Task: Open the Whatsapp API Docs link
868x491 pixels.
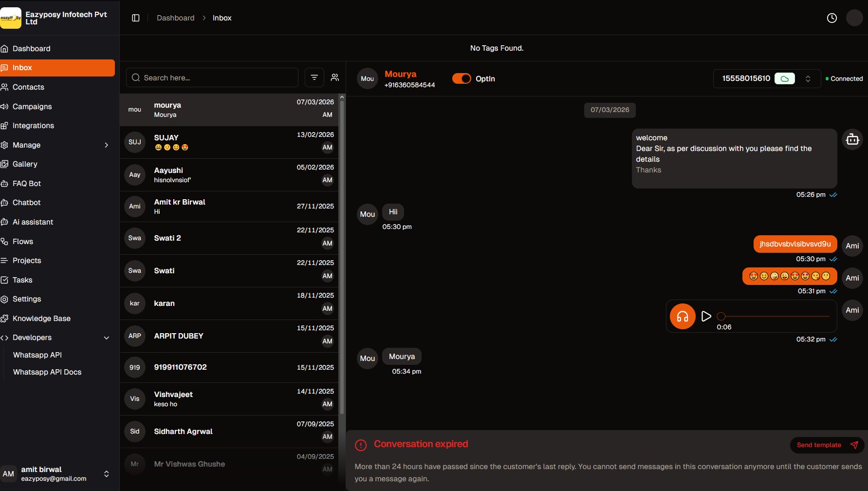Action: pos(47,372)
